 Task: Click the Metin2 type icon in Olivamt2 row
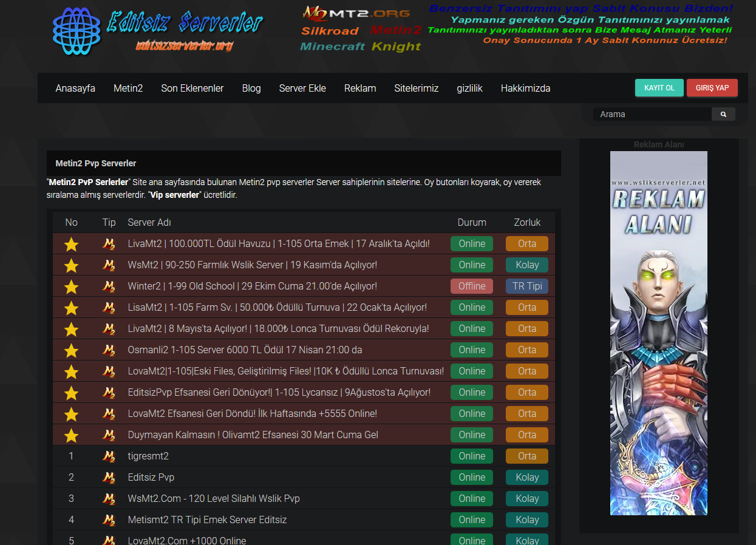(109, 435)
